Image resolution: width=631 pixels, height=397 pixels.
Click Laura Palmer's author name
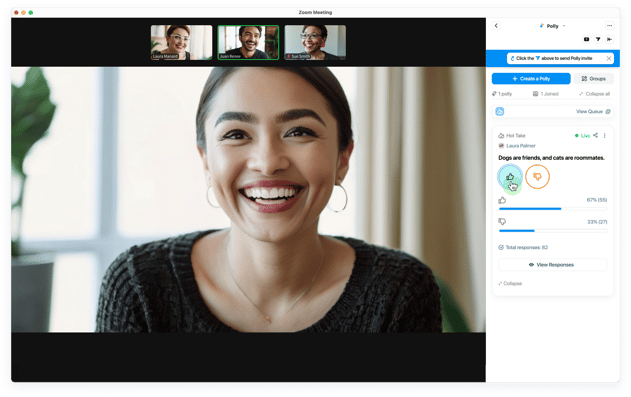(x=521, y=146)
